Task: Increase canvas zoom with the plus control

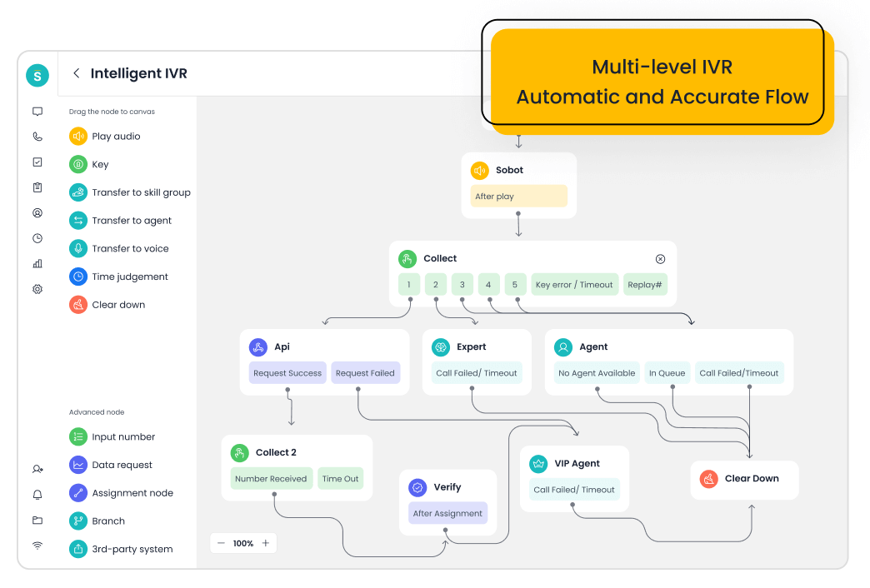Action: tap(265, 542)
